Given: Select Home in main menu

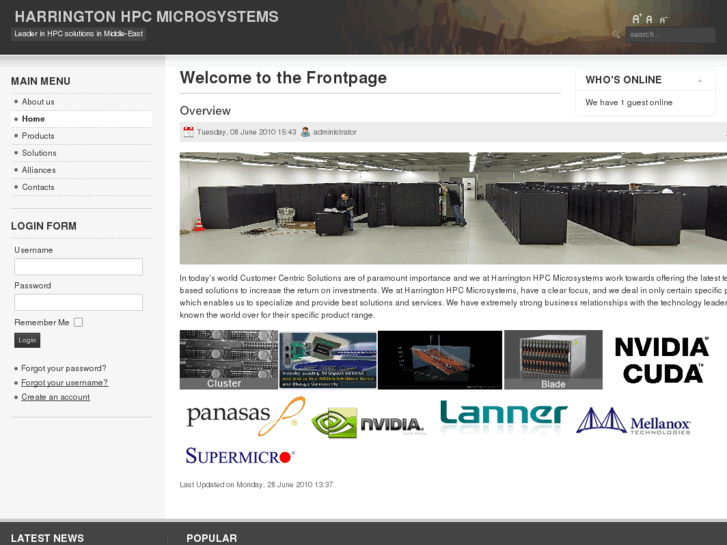Looking at the screenshot, I should pos(33,119).
